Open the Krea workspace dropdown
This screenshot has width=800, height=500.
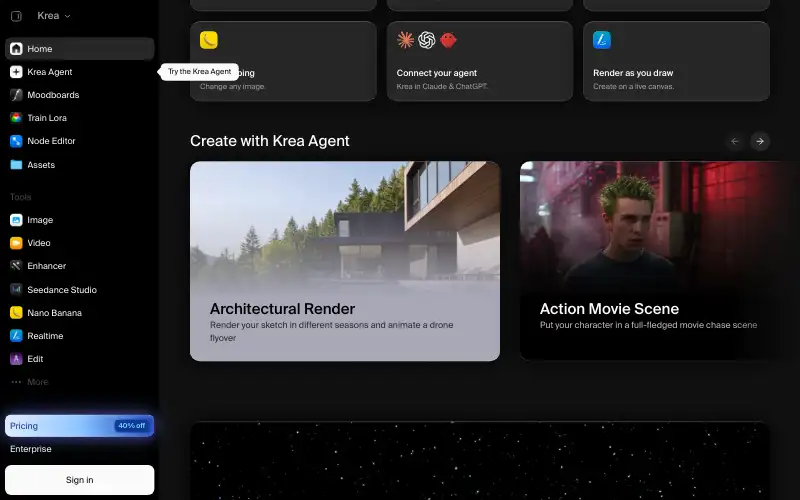(54, 16)
